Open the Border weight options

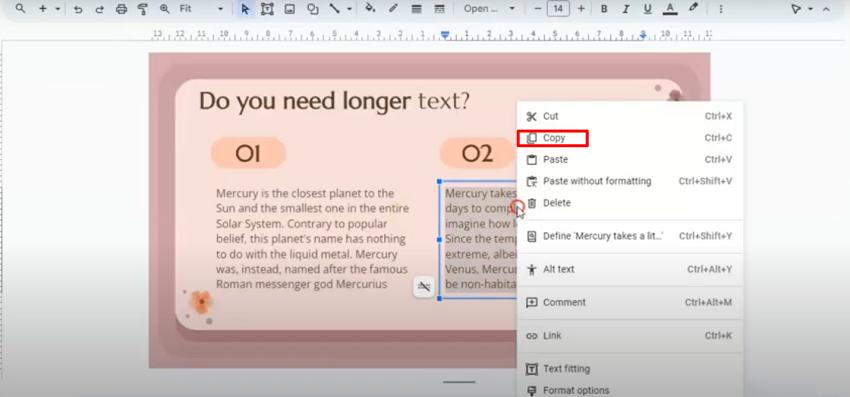[416, 9]
